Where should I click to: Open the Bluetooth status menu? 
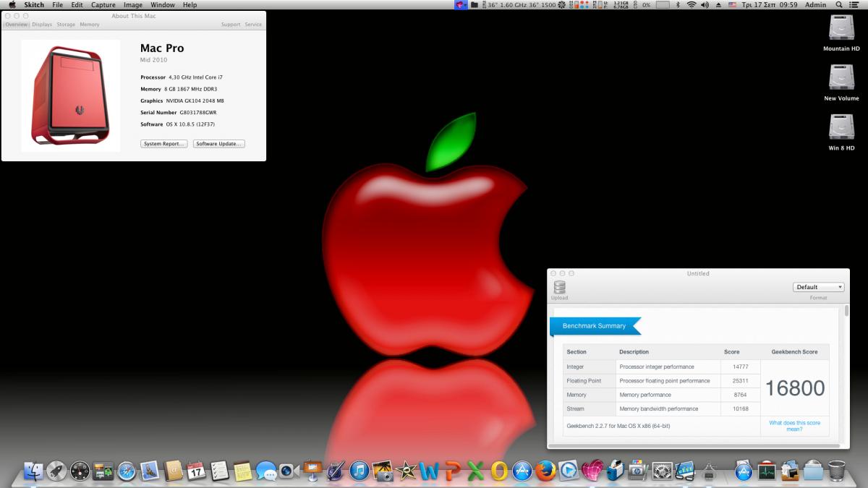point(678,5)
